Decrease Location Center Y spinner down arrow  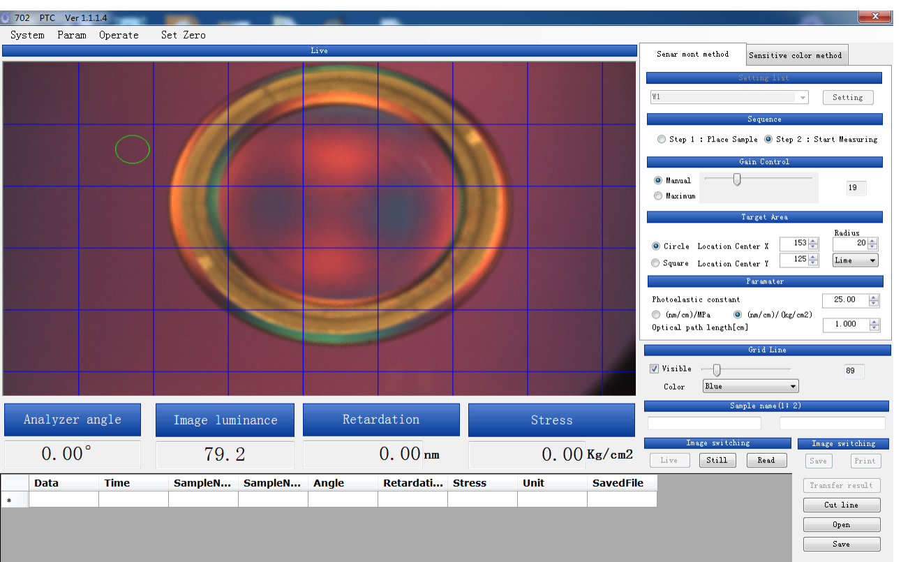click(x=814, y=262)
